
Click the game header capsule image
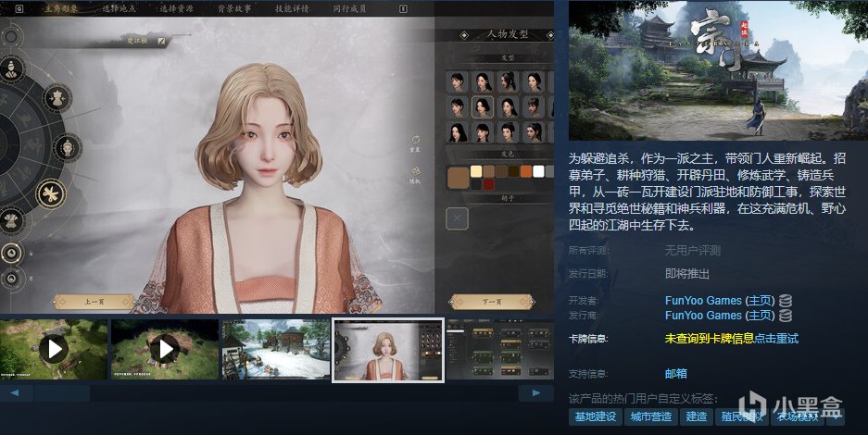pos(718,70)
